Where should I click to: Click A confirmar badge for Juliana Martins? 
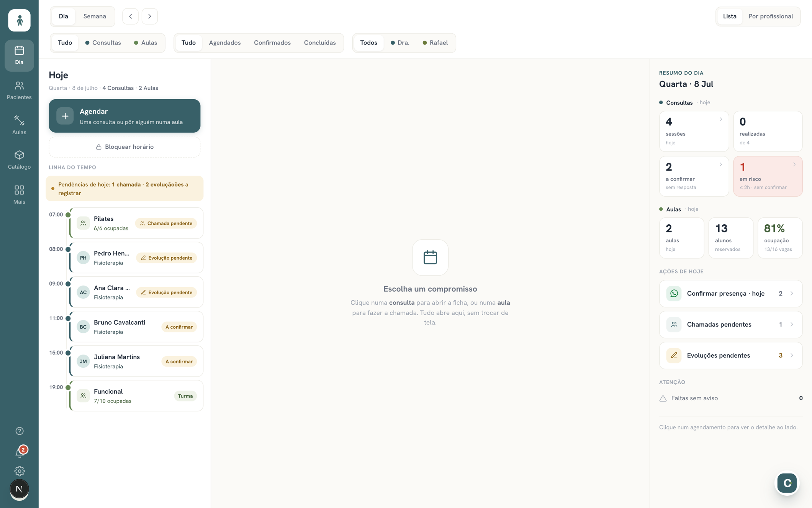(x=179, y=362)
